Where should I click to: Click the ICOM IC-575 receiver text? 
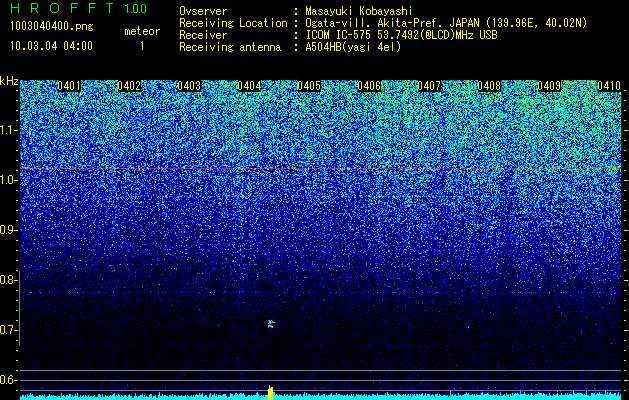[x=402, y=35]
